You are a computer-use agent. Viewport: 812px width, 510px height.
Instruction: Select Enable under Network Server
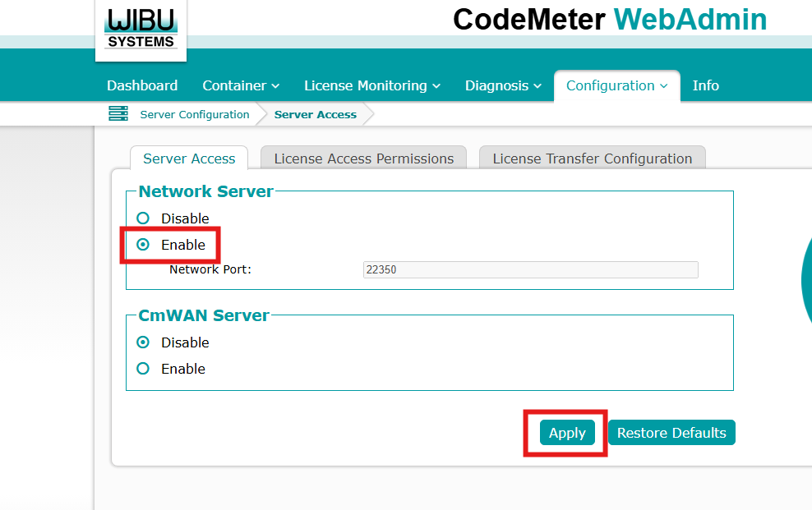[144, 245]
